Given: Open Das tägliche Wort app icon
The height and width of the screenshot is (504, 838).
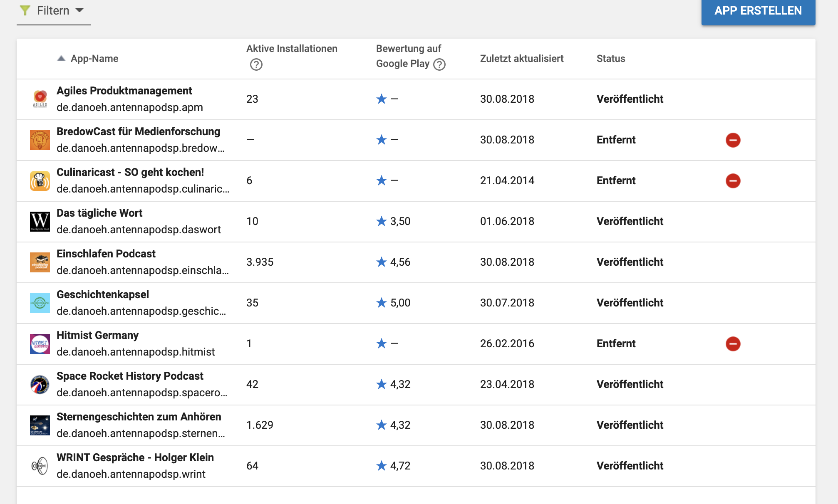Looking at the screenshot, I should click(40, 221).
